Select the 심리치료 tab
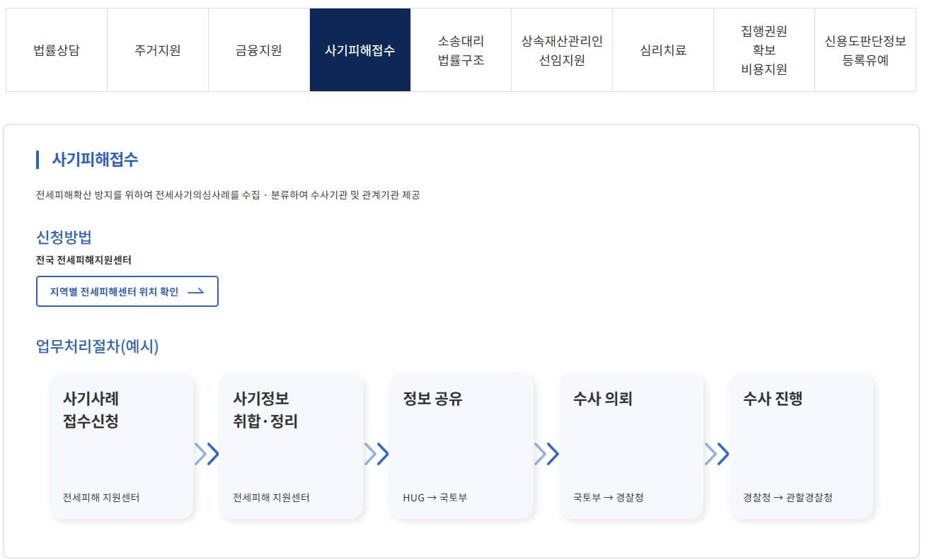Image resolution: width=927 pixels, height=560 pixels. click(x=663, y=49)
